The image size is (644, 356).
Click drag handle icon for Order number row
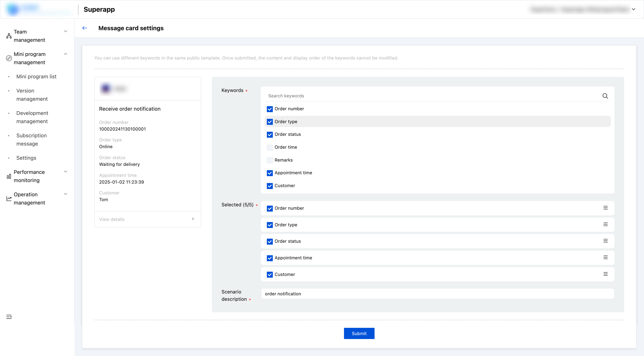coord(605,208)
